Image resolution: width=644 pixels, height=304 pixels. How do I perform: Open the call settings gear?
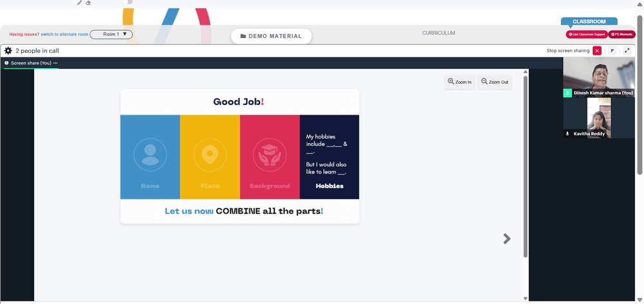[x=8, y=51]
